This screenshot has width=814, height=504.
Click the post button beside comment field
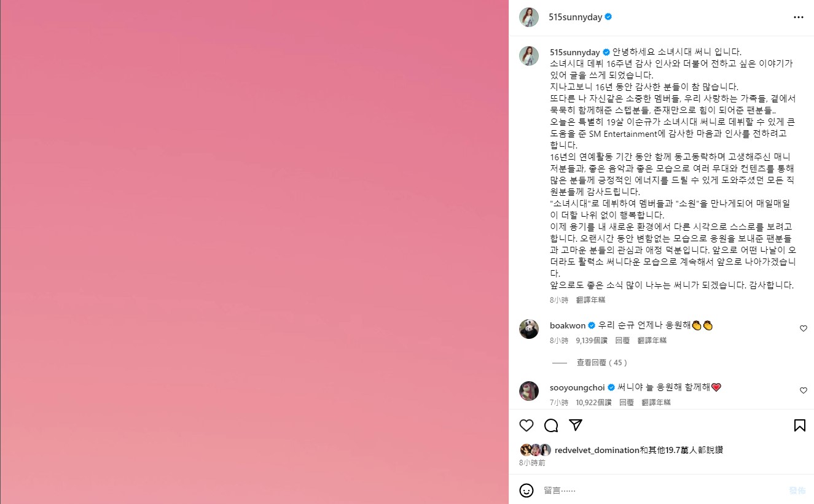pyautogui.click(x=797, y=490)
